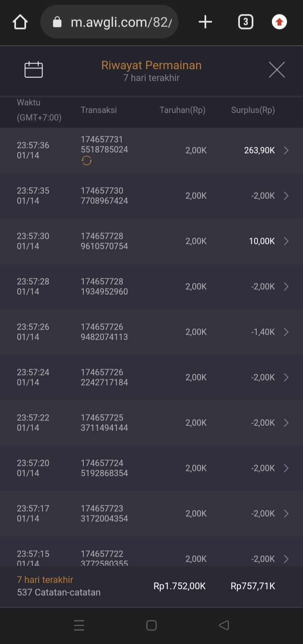Open a new browser tab
Viewport: 303px width, 644px height.
pos(205,22)
